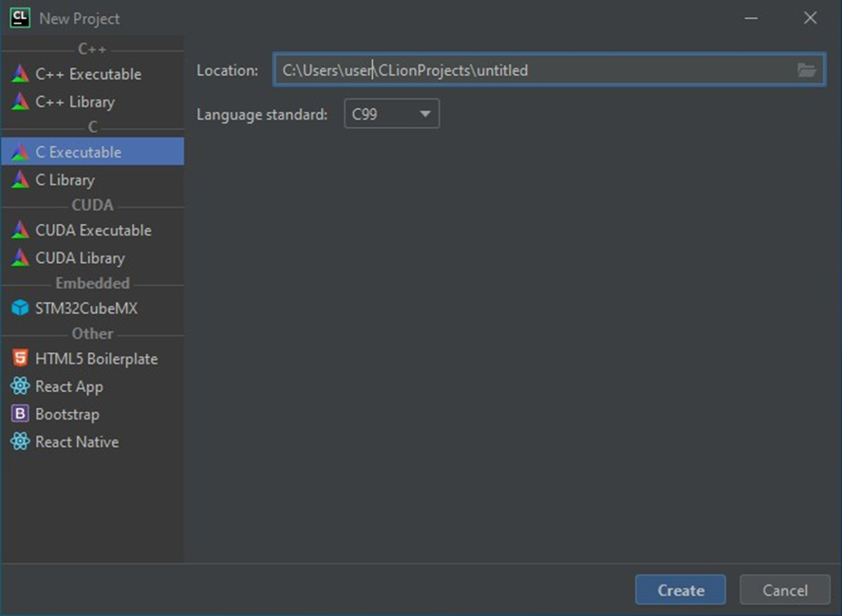
Task: Select the CUDA Library list entry
Action: [x=92, y=258]
